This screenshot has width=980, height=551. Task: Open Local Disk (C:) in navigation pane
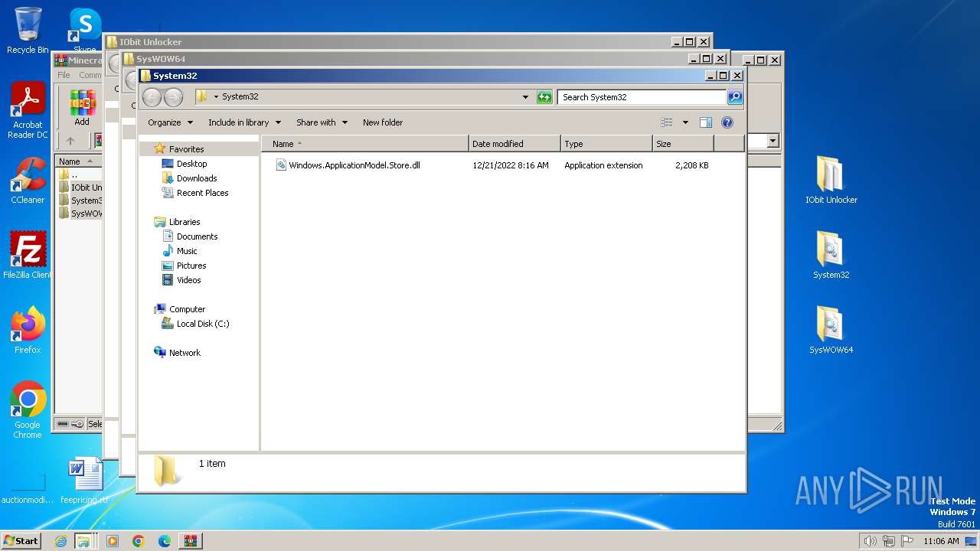coord(203,324)
